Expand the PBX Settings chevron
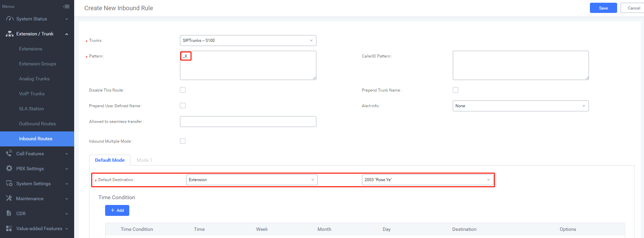Screen dimensions: 644x238 tap(67, 169)
